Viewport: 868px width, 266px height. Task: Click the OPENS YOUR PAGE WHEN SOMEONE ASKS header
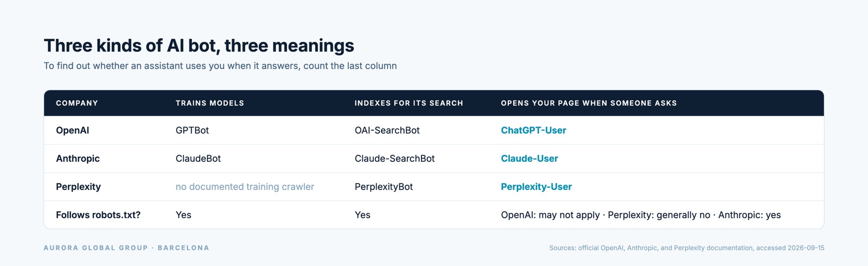coord(589,103)
